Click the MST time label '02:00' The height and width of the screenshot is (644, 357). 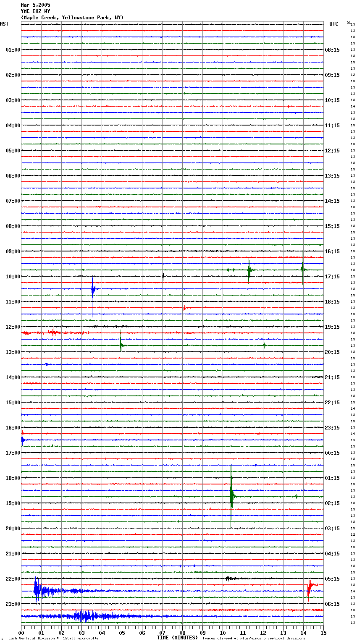13,75
